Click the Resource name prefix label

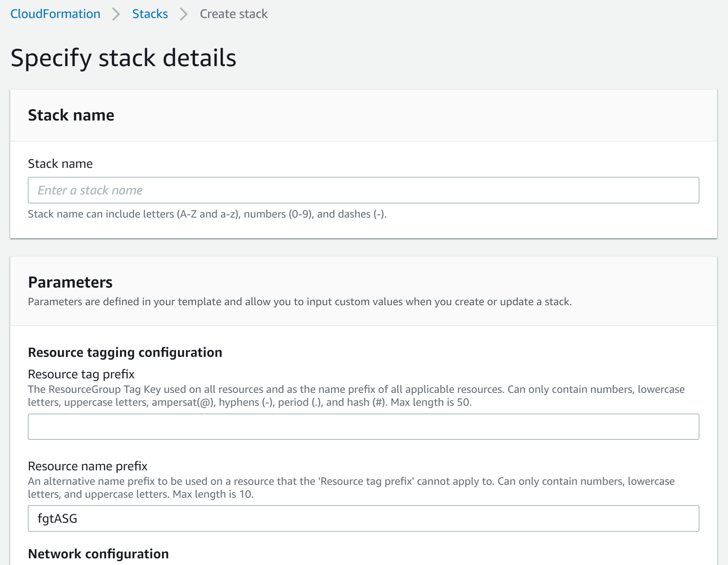click(x=88, y=466)
